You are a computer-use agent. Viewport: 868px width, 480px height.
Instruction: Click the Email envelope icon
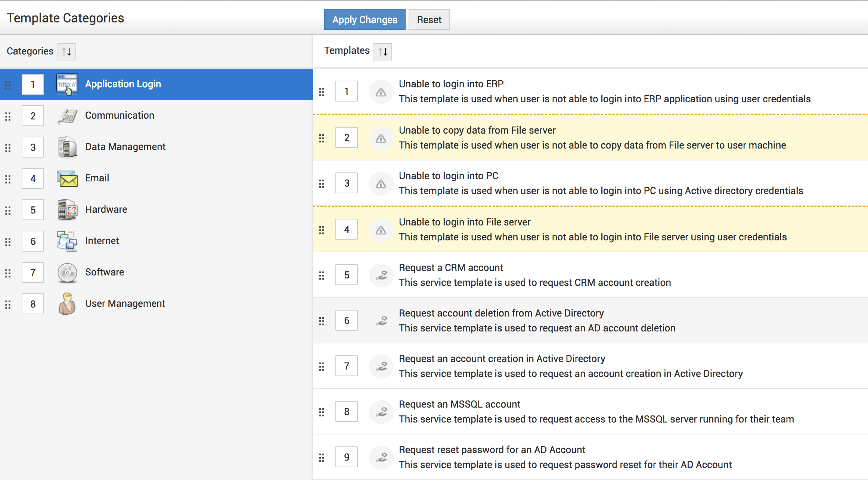[67, 178]
